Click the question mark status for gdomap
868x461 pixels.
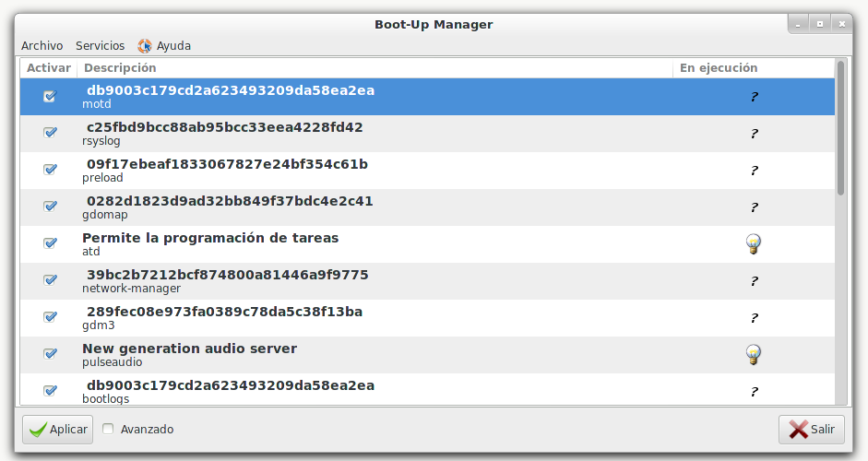click(x=754, y=207)
